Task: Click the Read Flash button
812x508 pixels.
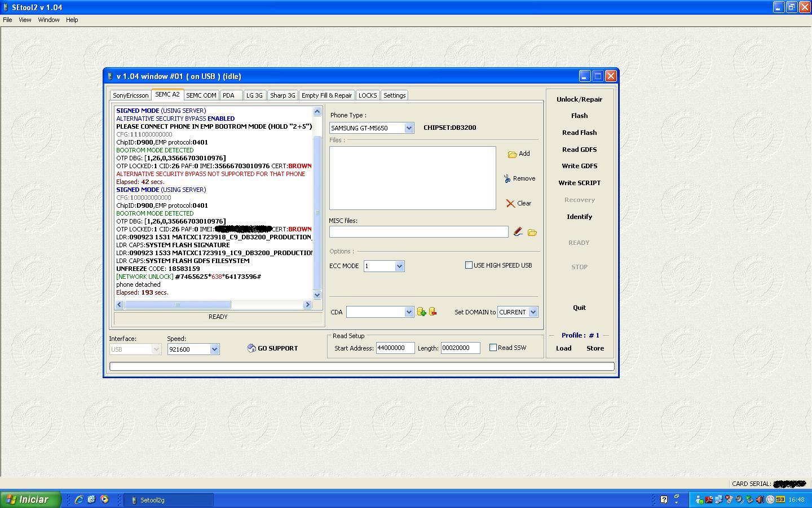Action: pyautogui.click(x=579, y=133)
